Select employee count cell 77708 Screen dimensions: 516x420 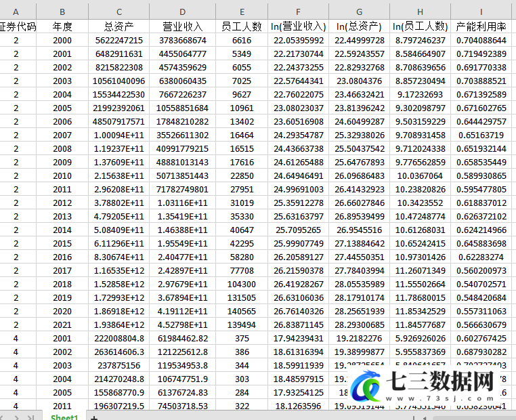242,270
